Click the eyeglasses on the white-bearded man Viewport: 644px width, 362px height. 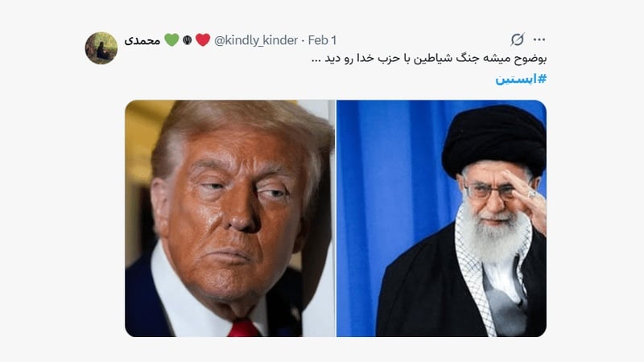coord(491,191)
